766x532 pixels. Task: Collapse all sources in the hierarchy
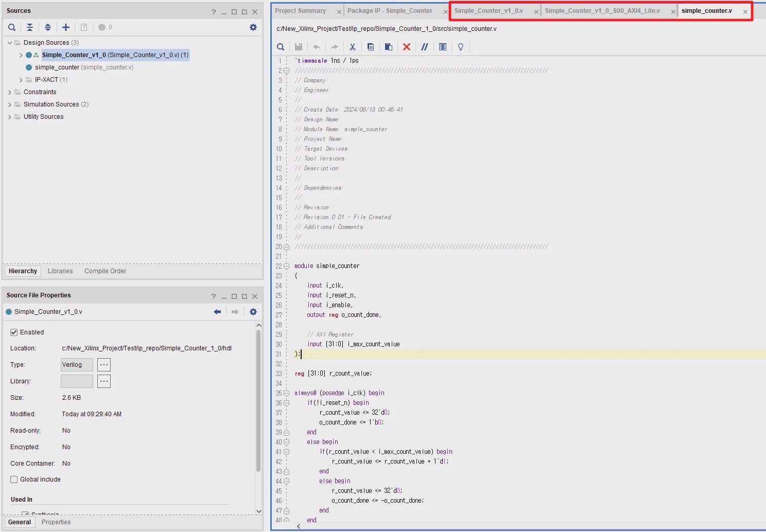(30, 27)
